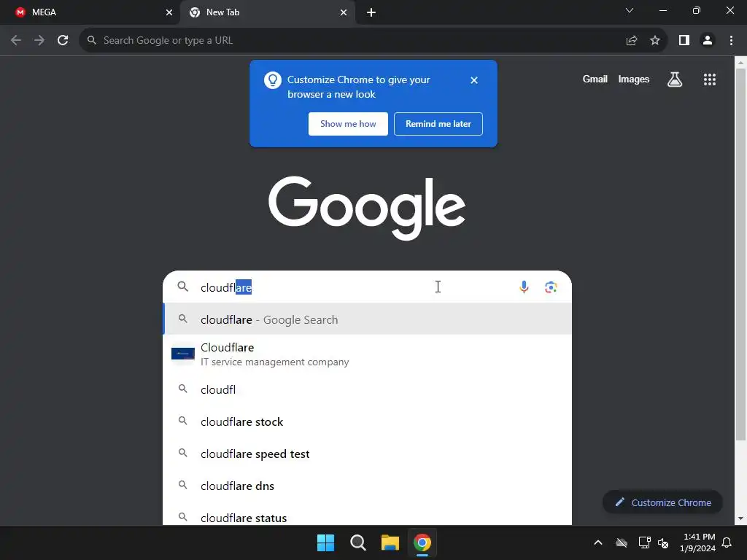The height and width of the screenshot is (560, 747).
Task: Choose 'cloudflare stock' suggestion
Action: [x=368, y=422]
